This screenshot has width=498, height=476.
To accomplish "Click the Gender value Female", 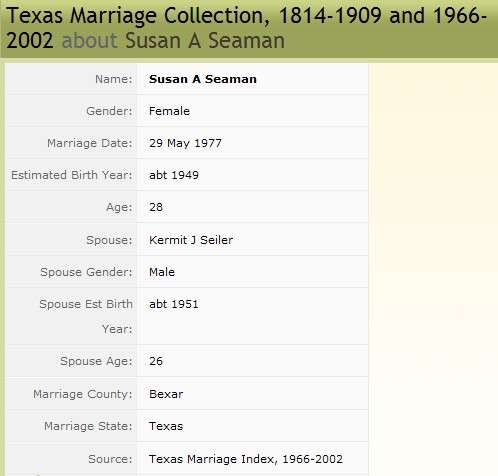I will point(169,111).
